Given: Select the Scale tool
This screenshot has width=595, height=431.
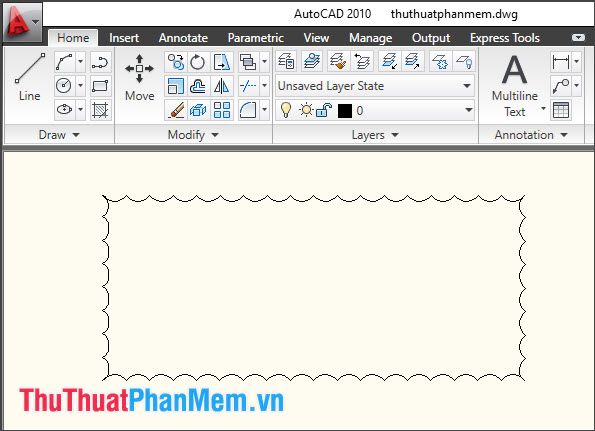Looking at the screenshot, I should [176, 86].
